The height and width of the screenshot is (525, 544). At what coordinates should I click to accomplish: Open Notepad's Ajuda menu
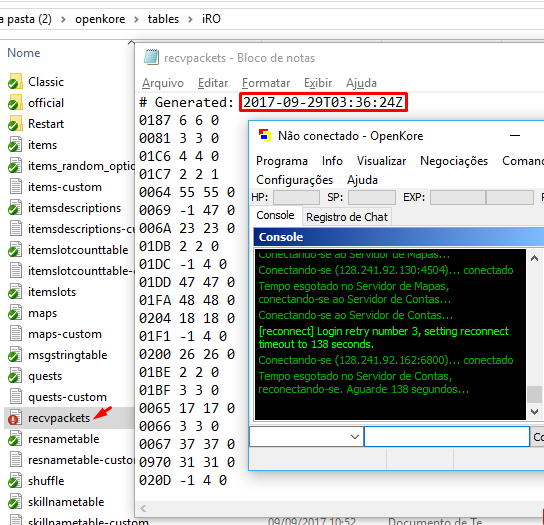pyautogui.click(x=361, y=83)
